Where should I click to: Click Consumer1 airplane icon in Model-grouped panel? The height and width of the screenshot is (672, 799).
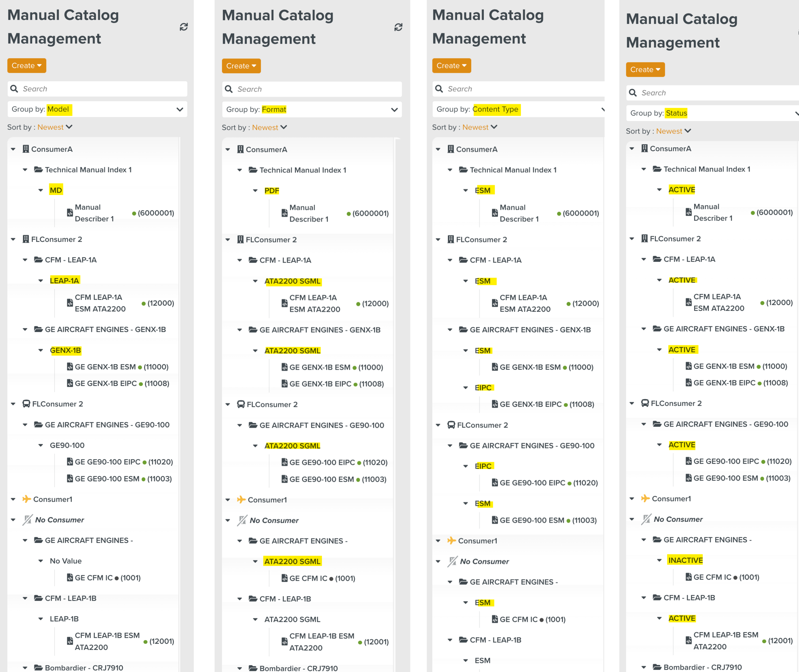click(26, 499)
